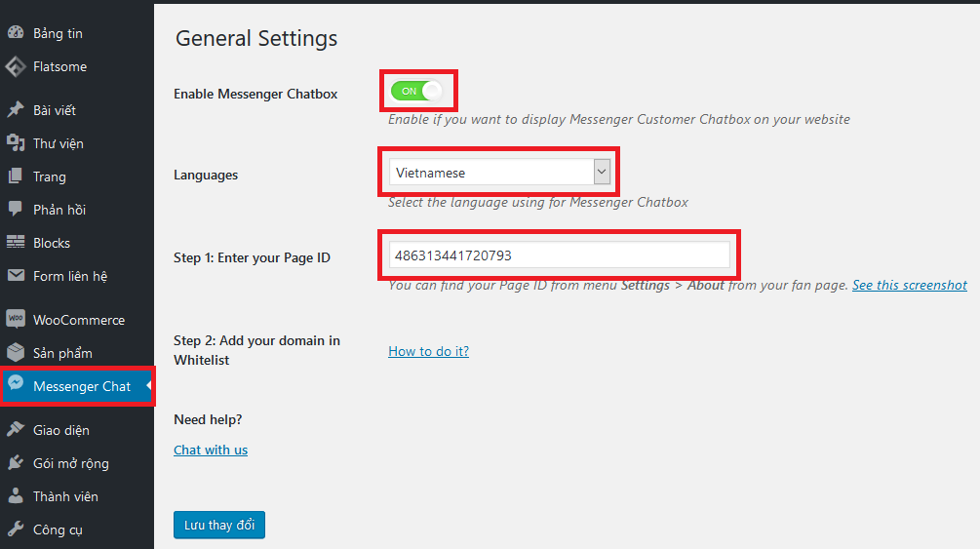Viewport: 980px width, 549px height.
Task: Click the Flatsome diamond icon
Action: coord(16,66)
